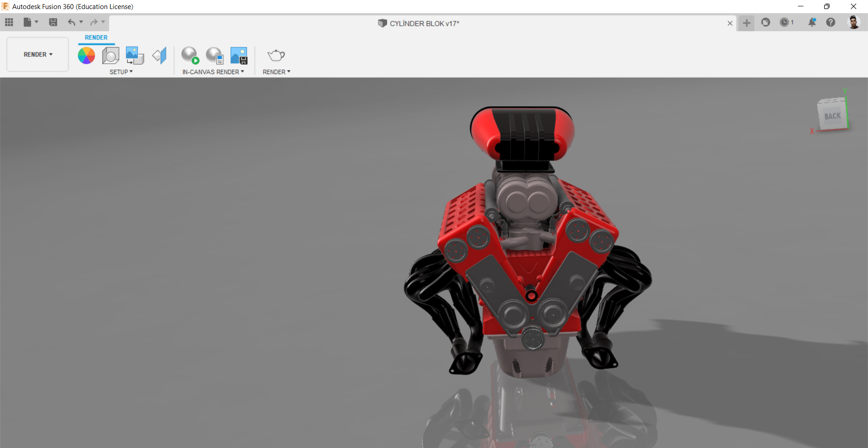
Task: Open the Help question mark menu
Action: 830,22
